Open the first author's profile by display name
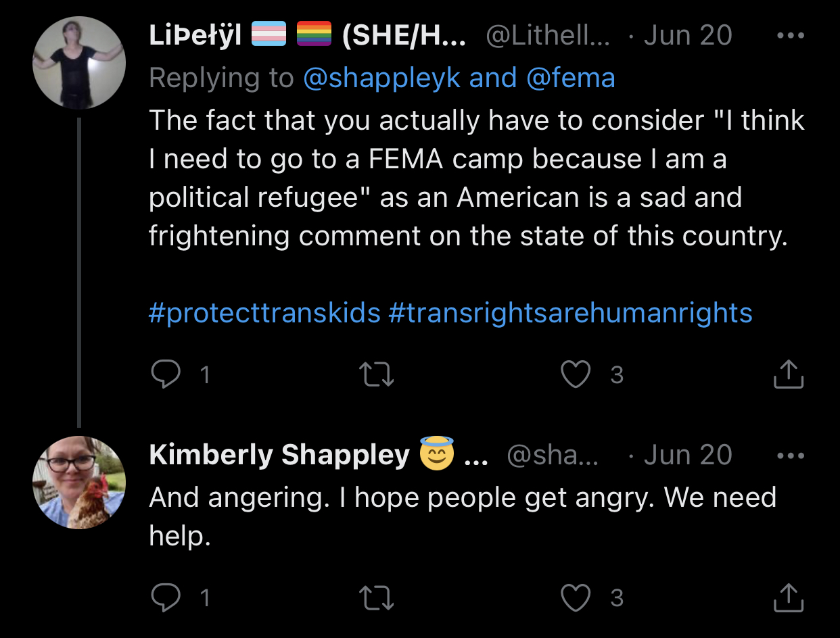This screenshot has width=840, height=638. tap(195, 35)
